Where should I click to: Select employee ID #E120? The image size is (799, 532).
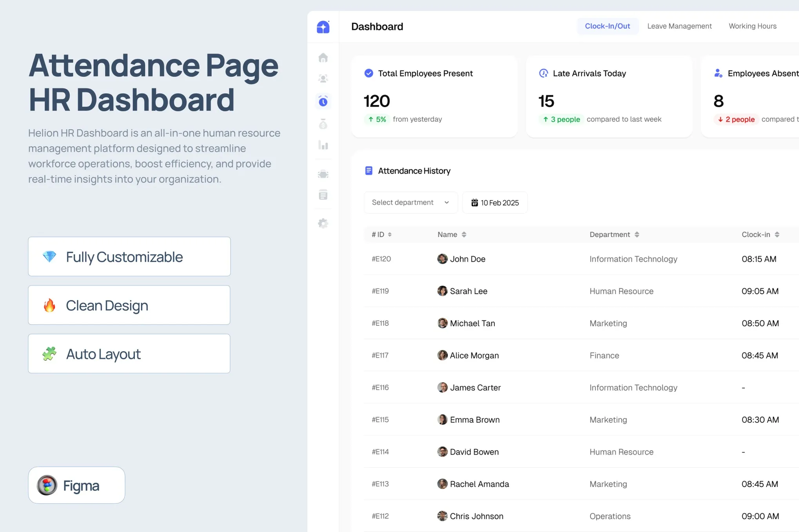pos(381,259)
